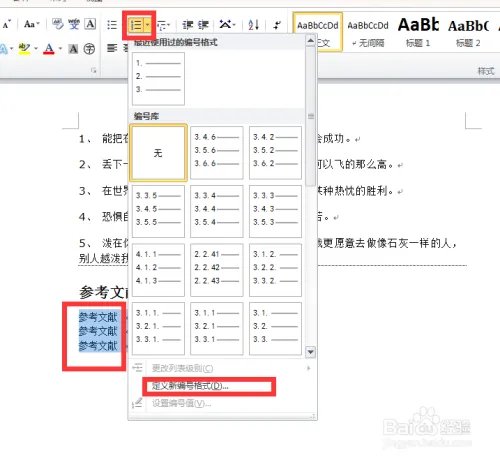500x460 pixels.
Task: Click the numbering list icon
Action: (x=136, y=25)
